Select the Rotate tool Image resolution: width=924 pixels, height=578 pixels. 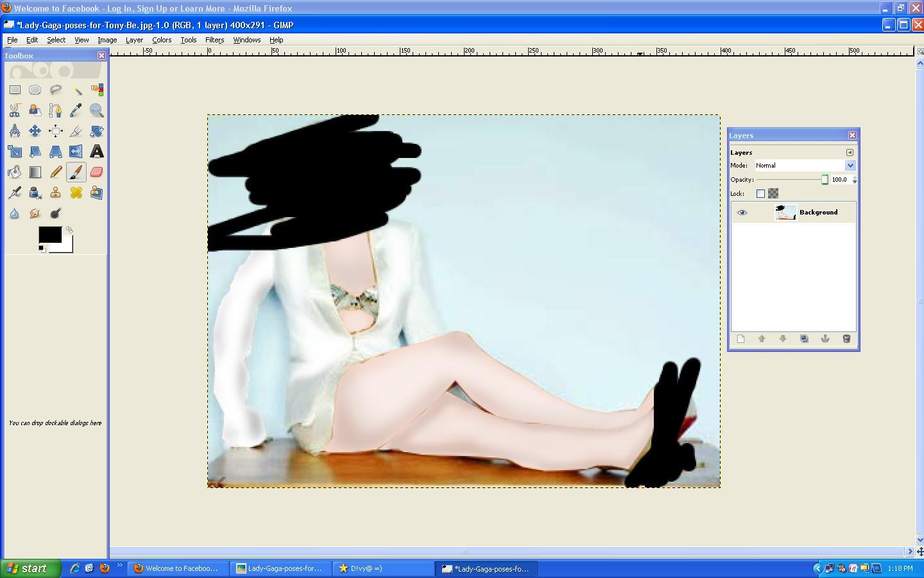tap(97, 131)
